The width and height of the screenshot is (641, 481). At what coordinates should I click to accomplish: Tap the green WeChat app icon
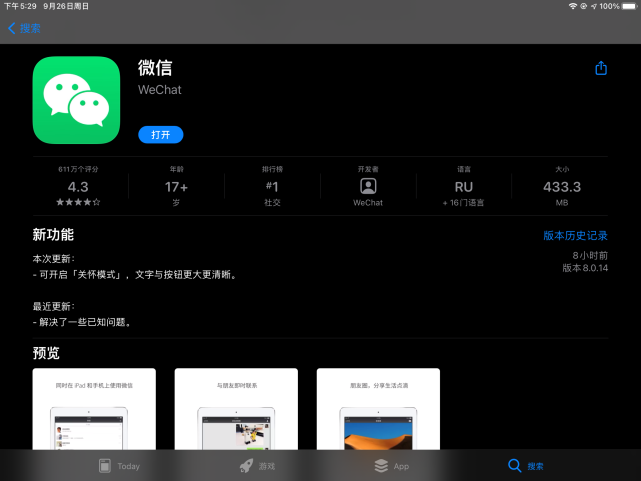pos(76,100)
